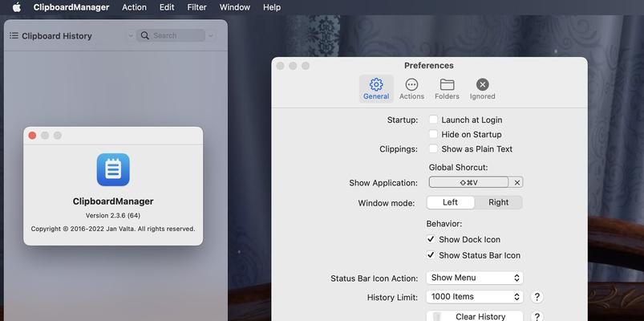
Task: Switch to the Ignored preferences tab
Action: tap(482, 89)
